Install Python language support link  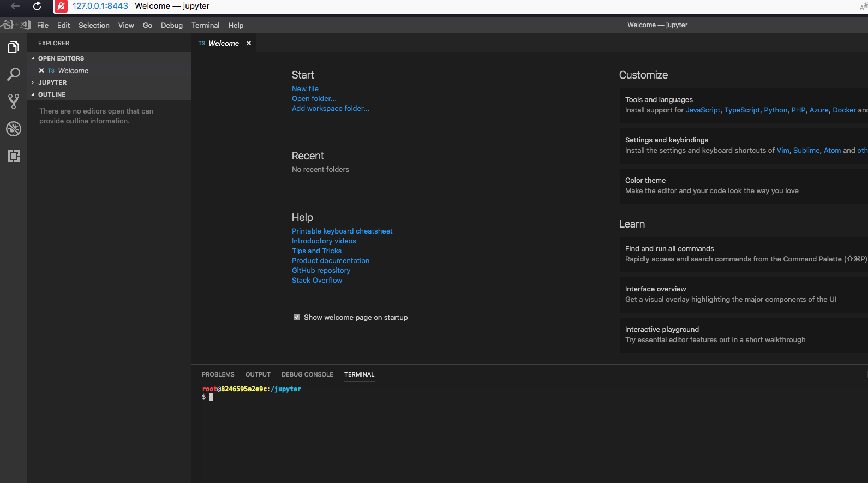pos(776,110)
